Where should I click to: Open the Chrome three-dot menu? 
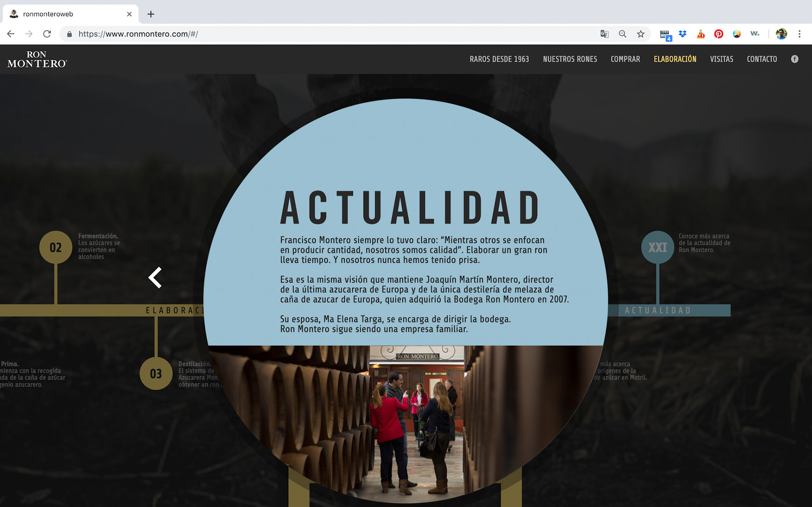[799, 34]
